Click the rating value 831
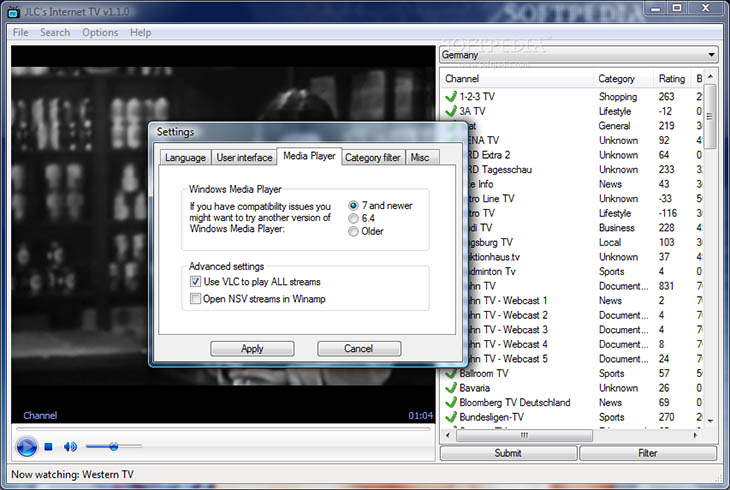Viewport: 730px width, 490px height. point(666,286)
